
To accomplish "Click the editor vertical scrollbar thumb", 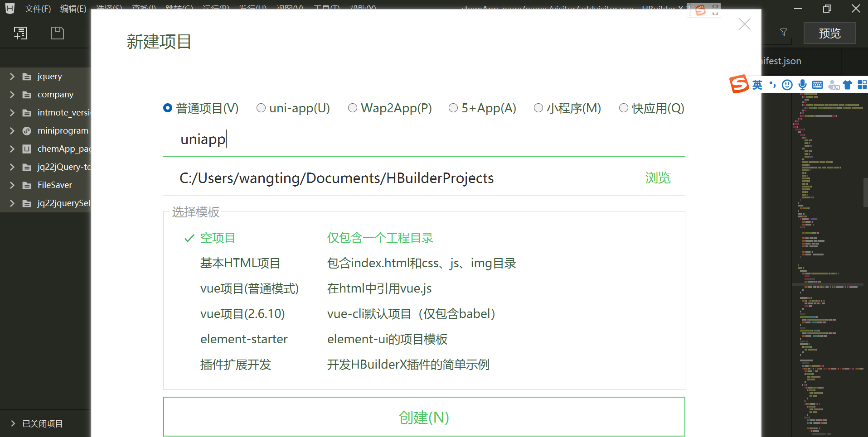I will click(x=865, y=192).
